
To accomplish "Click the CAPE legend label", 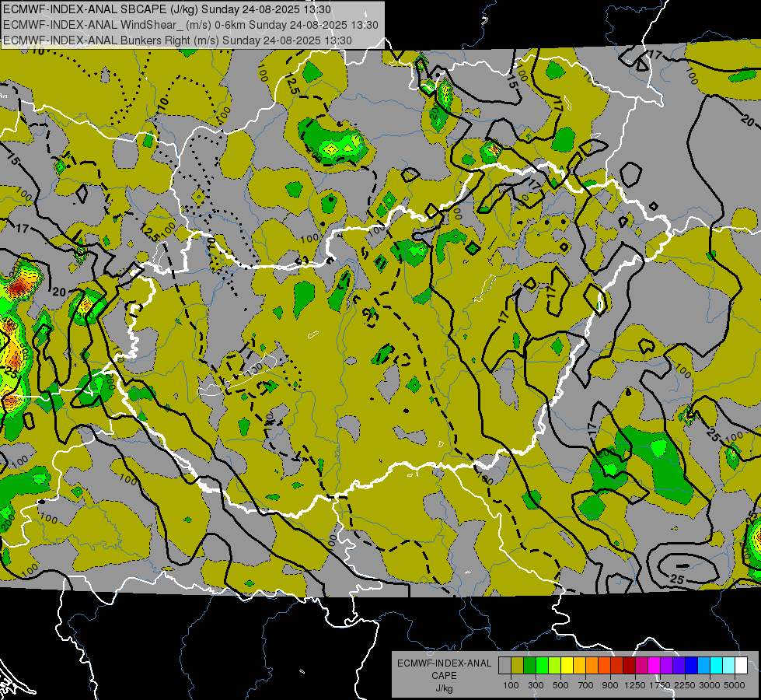I will tap(444, 676).
